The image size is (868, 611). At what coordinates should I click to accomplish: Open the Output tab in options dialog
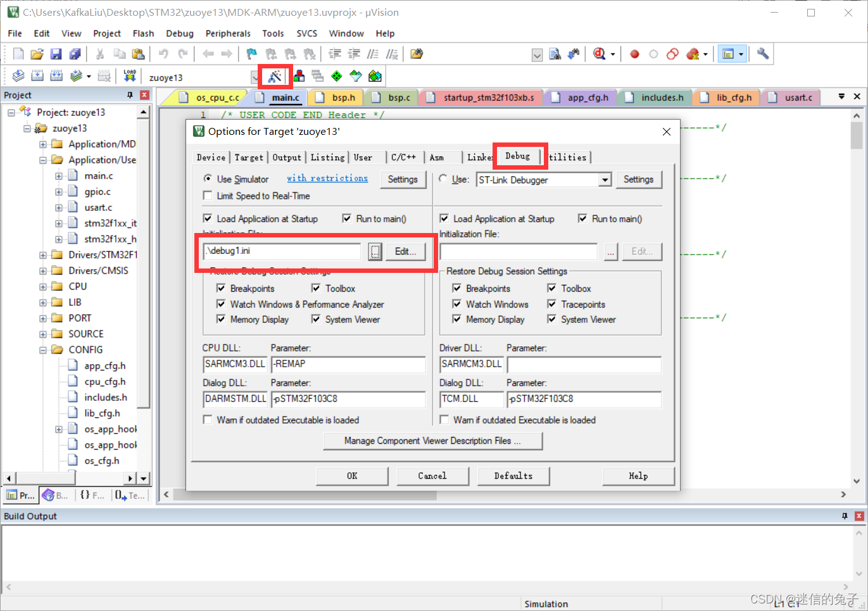coord(287,157)
